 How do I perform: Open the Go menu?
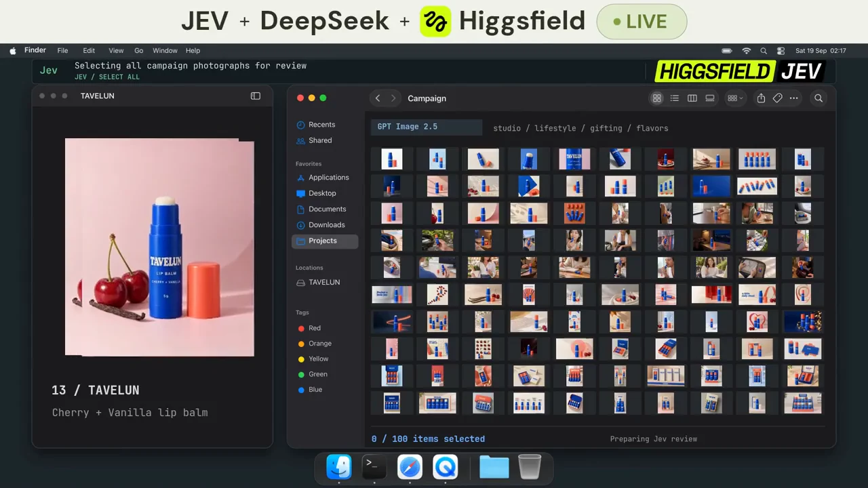click(x=138, y=51)
